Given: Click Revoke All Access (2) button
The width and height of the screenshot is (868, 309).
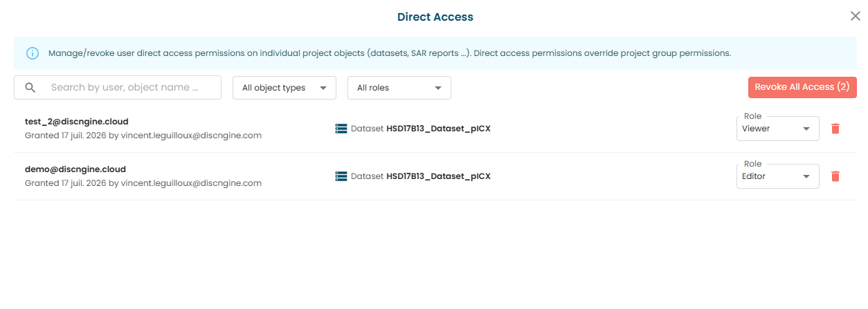Looking at the screenshot, I should [802, 87].
